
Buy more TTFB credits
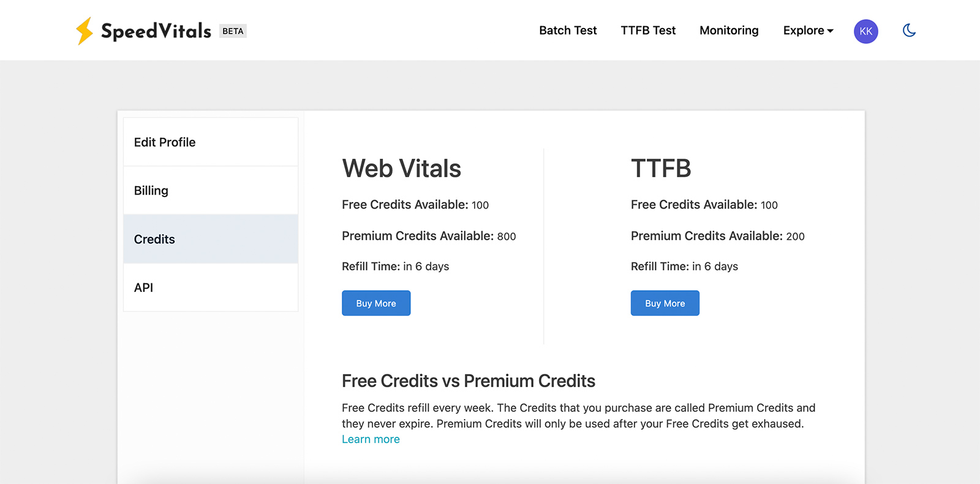click(x=665, y=303)
